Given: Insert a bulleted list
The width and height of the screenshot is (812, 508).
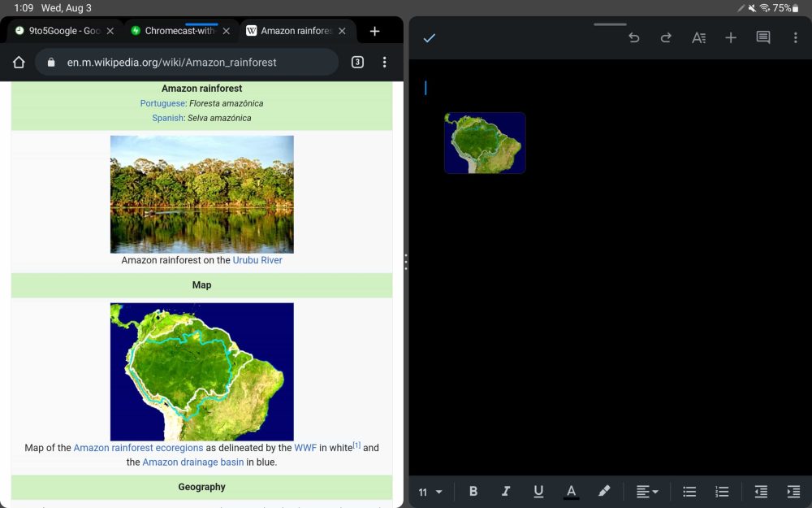Looking at the screenshot, I should pos(689,492).
